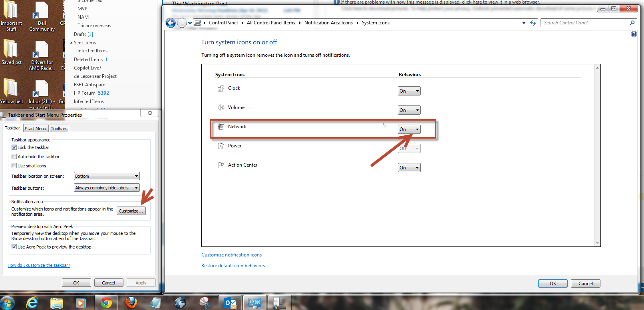Open the Network behavior dropdown
The width and height of the screenshot is (644, 310).
pos(409,129)
